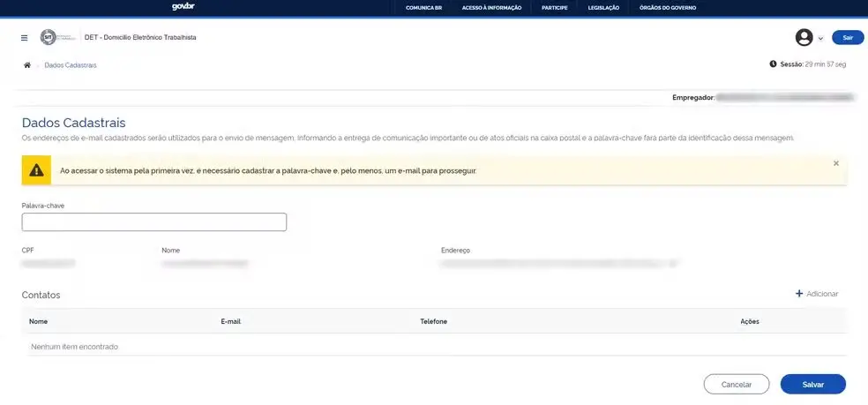Viewport: 868px width, 405px height.
Task: Click Dados Cadastrais breadcrumb link
Action: click(x=71, y=65)
